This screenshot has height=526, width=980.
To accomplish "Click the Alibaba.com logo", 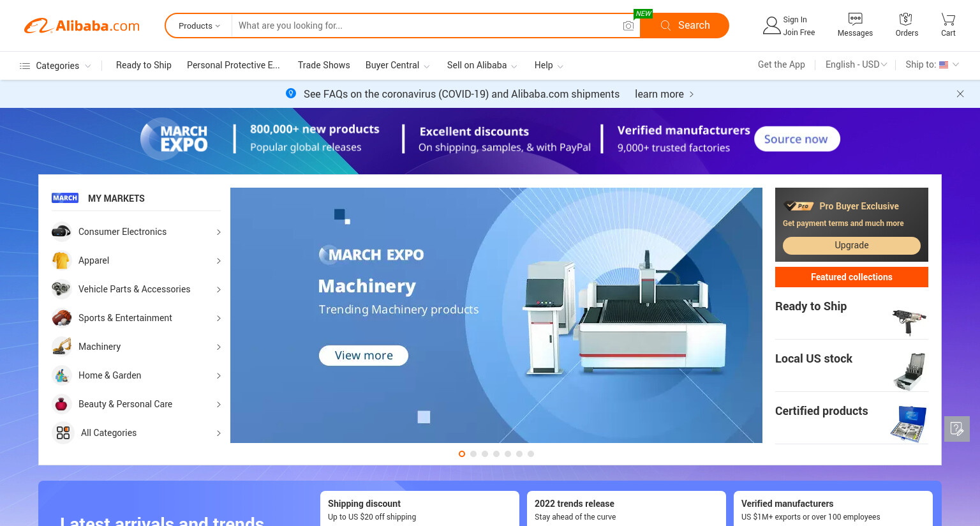I will click(x=82, y=26).
